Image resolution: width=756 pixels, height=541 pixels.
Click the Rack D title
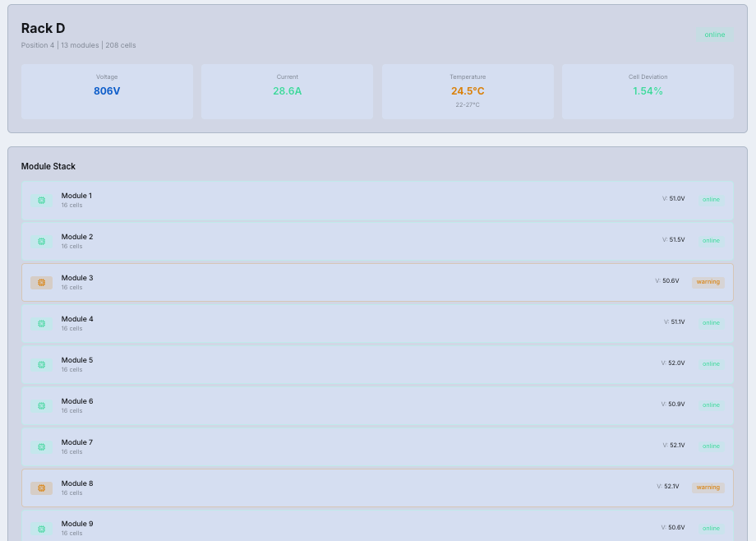[x=43, y=29]
